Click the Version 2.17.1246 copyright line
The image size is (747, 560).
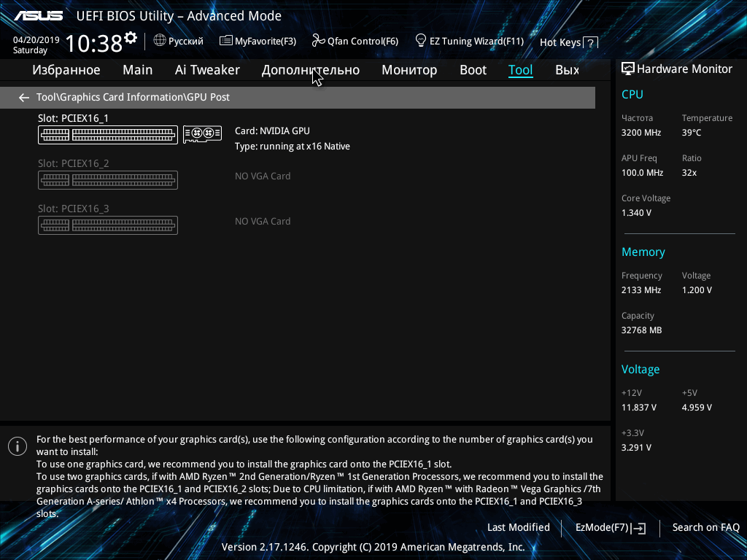coord(373,547)
